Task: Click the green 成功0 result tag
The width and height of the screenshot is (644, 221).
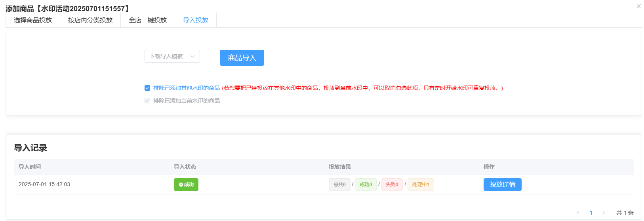Action: (x=366, y=185)
